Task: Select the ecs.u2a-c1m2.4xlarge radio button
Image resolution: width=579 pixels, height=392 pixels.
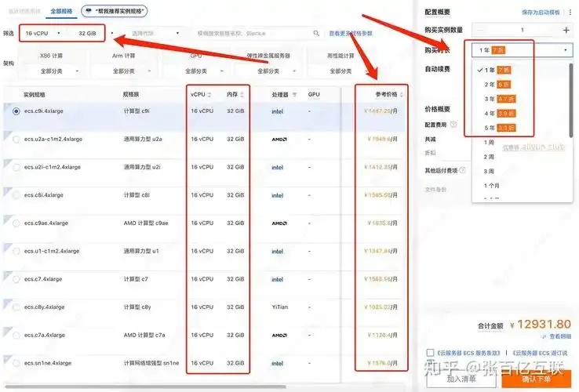Action: point(16,140)
